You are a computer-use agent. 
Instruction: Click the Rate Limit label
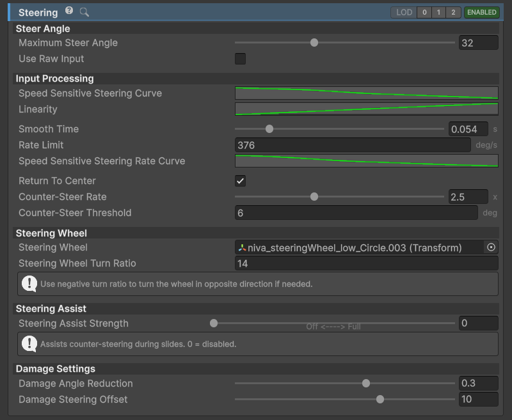coord(41,145)
